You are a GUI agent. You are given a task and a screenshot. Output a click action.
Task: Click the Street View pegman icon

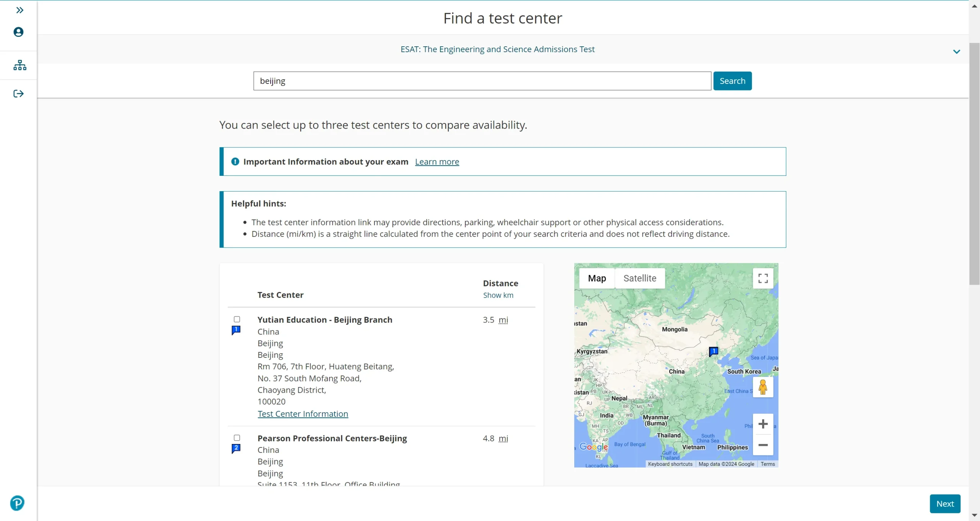(763, 387)
